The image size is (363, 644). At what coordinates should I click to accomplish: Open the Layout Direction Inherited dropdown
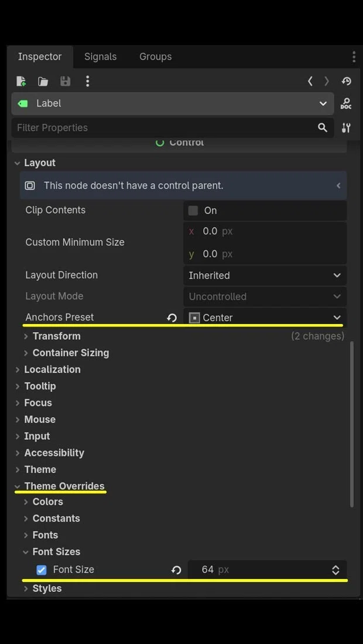pos(265,275)
